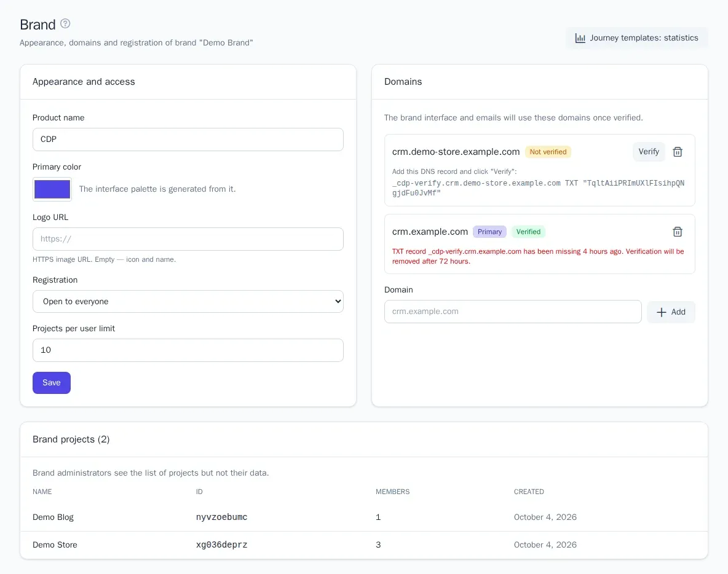Click the Not verified badge
728x574 pixels.
(548, 152)
